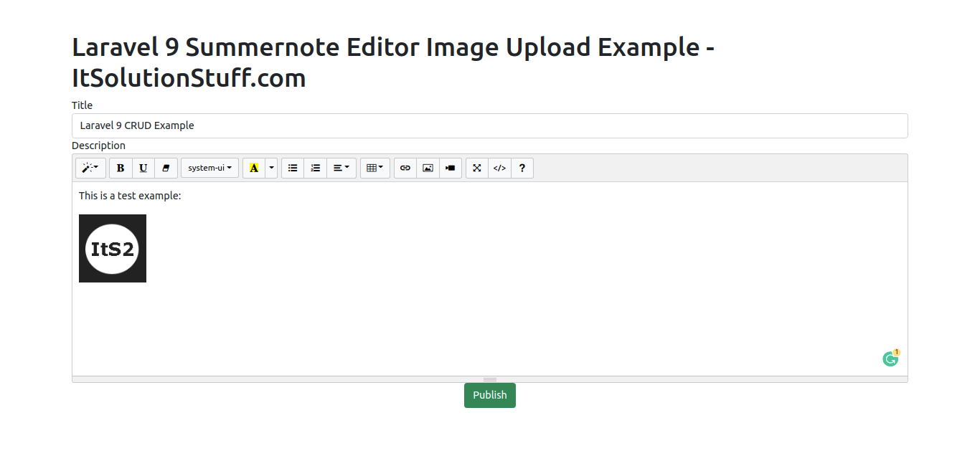Open the paragraph alignment menu
Image resolution: width=980 pixels, height=456 pixels.
click(x=341, y=168)
